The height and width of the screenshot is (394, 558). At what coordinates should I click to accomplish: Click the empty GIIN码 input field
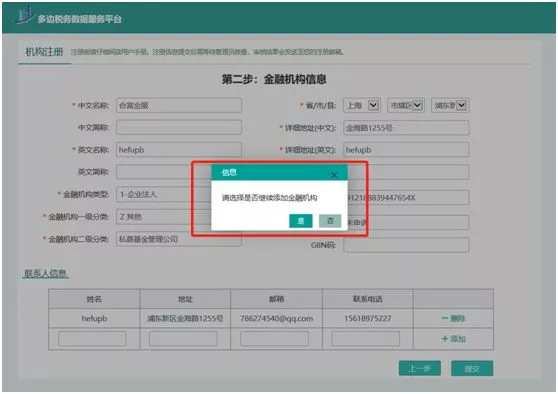(x=406, y=245)
